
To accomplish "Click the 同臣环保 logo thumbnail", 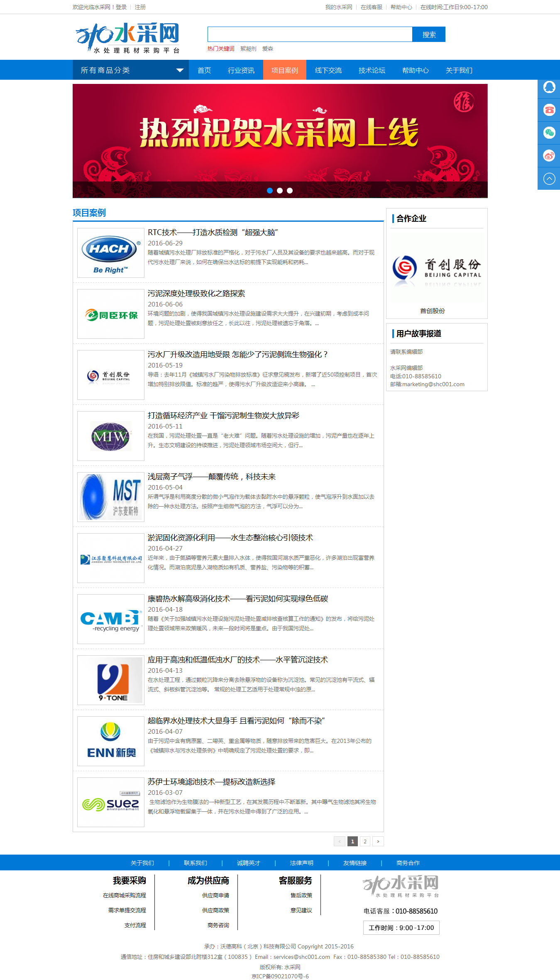I will [111, 314].
